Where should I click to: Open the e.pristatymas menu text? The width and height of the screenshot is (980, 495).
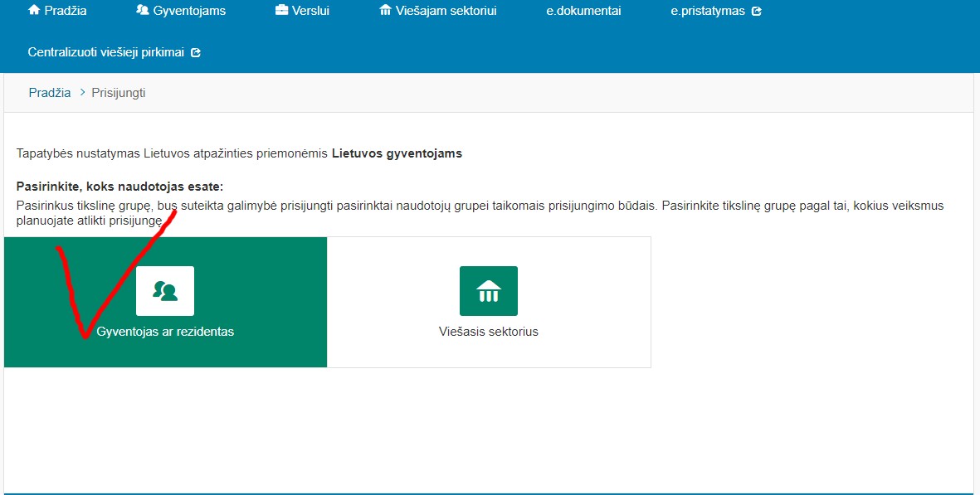(x=708, y=11)
